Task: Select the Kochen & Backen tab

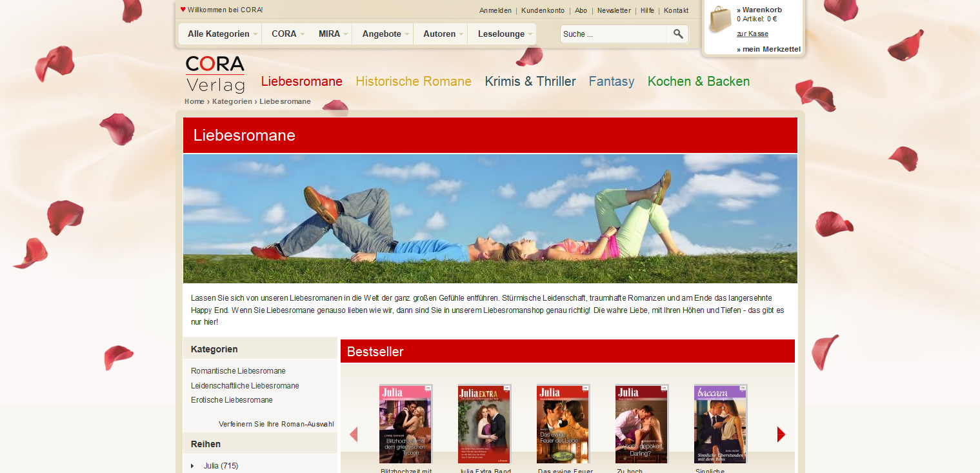Action: 699,81
